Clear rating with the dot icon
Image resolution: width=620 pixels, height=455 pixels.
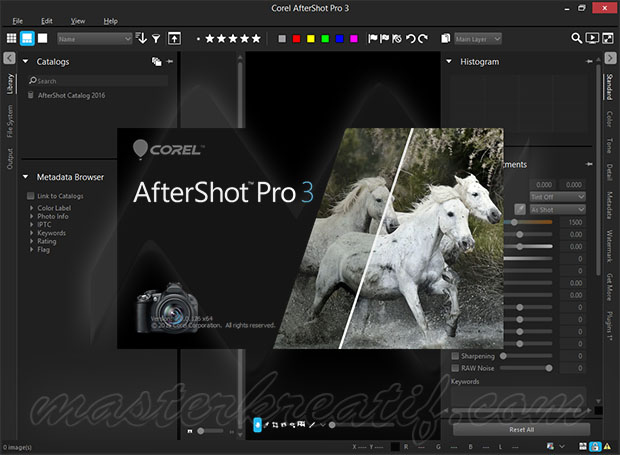[198, 39]
